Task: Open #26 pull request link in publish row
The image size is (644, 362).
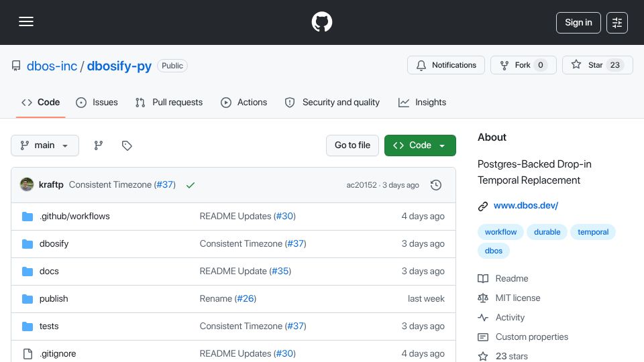Action: (x=246, y=299)
